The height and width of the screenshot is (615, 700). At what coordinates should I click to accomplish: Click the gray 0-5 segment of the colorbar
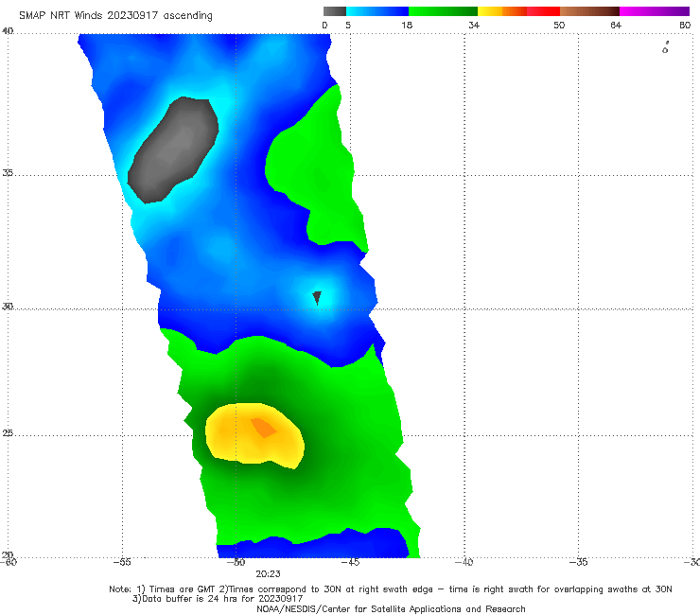335,11
